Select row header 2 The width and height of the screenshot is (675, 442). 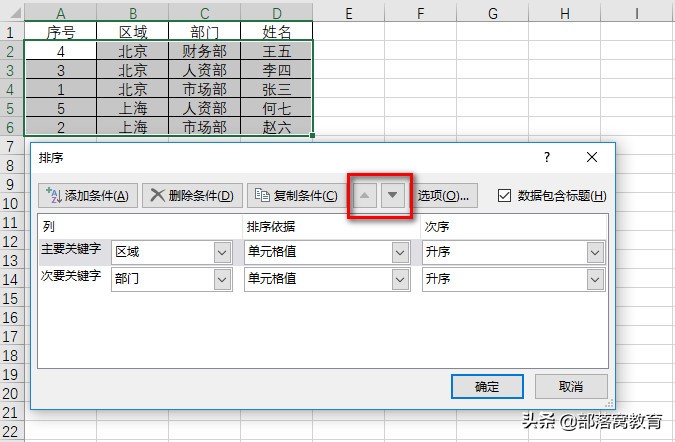[11, 52]
